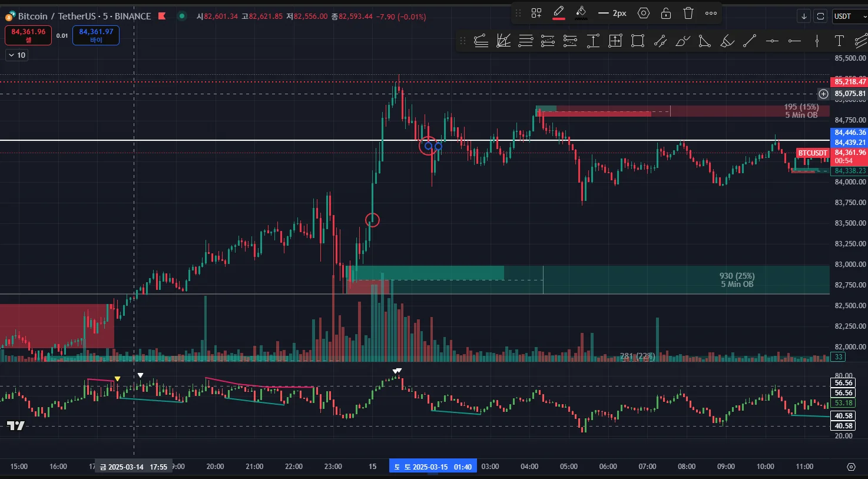Open chart settings gear on the time axis

pyautogui.click(x=851, y=467)
